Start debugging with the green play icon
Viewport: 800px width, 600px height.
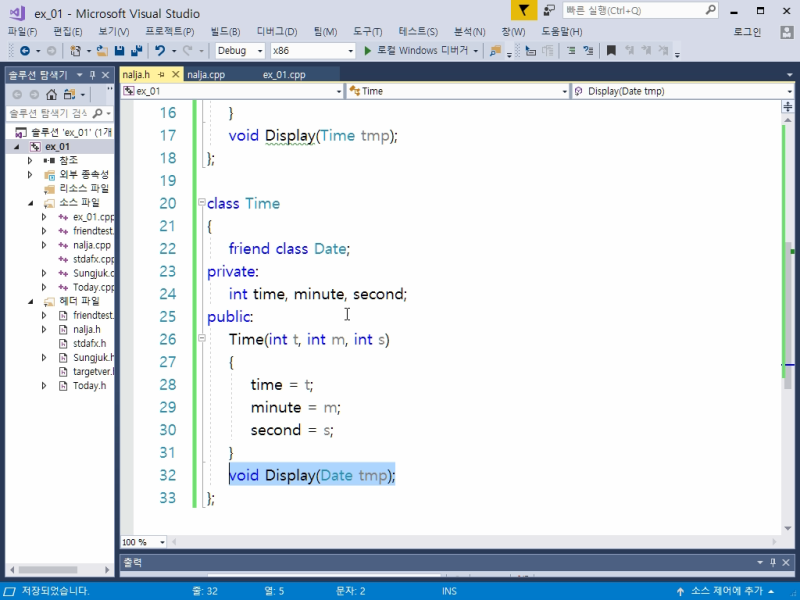367,51
